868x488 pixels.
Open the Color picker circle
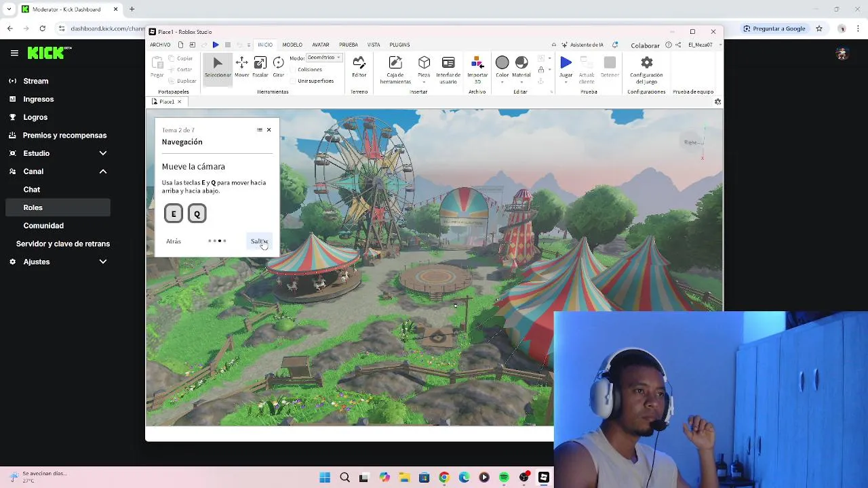(502, 63)
